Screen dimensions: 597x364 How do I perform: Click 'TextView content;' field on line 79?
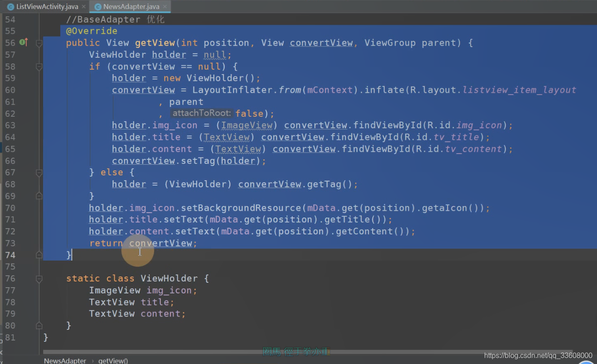pyautogui.click(x=137, y=313)
